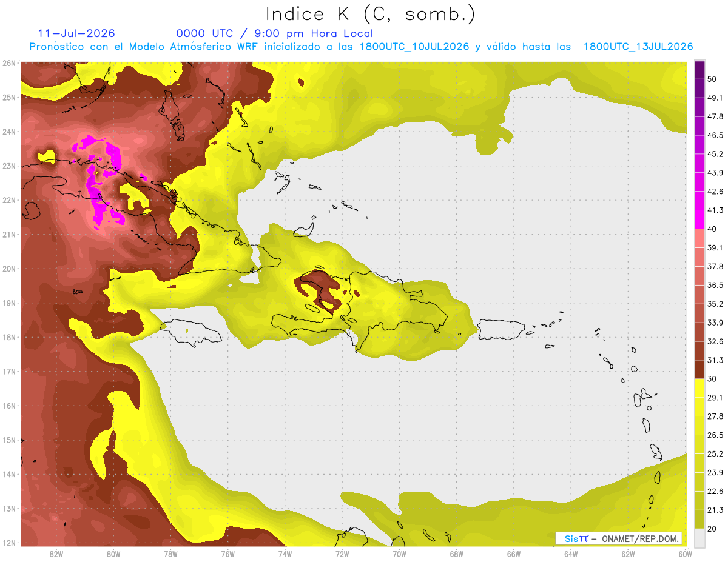Screen dimensions: 728x562
Task: Click the colorbar value '27.8'
Action: [715, 416]
